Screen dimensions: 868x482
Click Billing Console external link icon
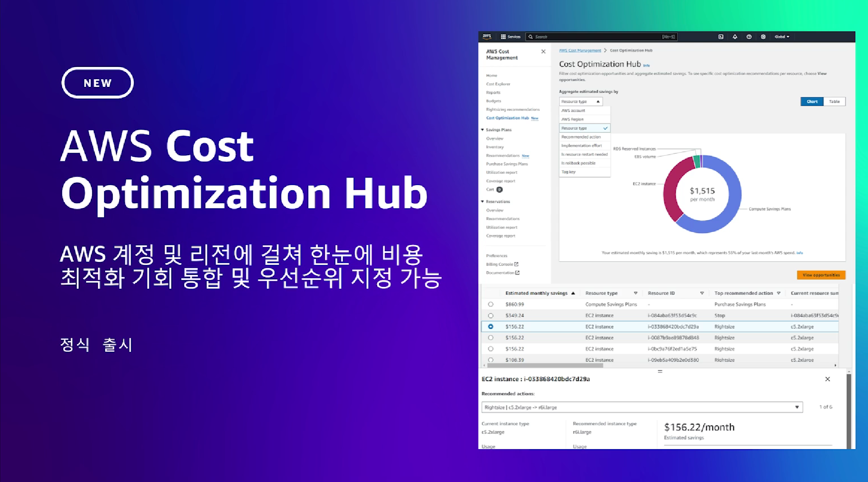point(516,264)
